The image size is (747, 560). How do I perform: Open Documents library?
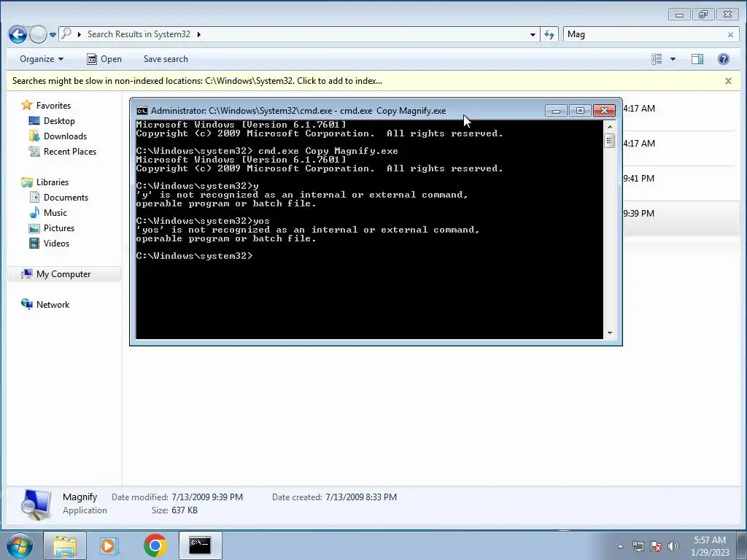tap(66, 197)
